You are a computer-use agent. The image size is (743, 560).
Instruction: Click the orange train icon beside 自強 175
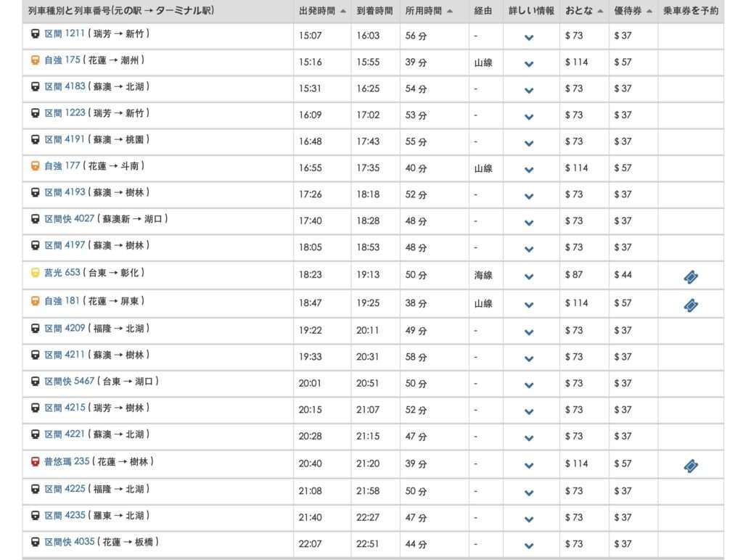(35, 61)
